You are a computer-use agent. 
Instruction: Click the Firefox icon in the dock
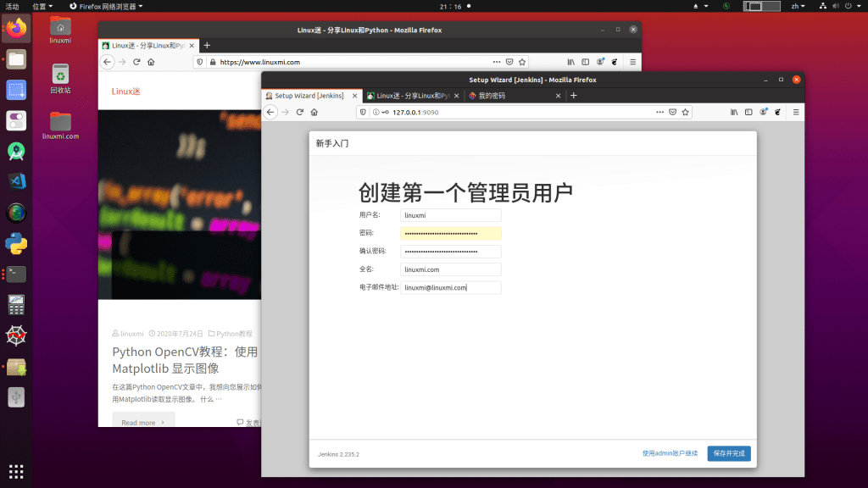pos(16,28)
